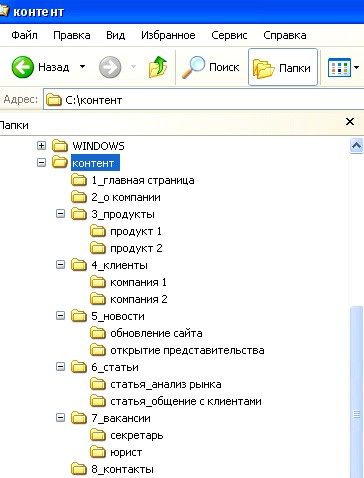Click the продукт 1 label
The height and width of the screenshot is (478, 364).
[136, 231]
